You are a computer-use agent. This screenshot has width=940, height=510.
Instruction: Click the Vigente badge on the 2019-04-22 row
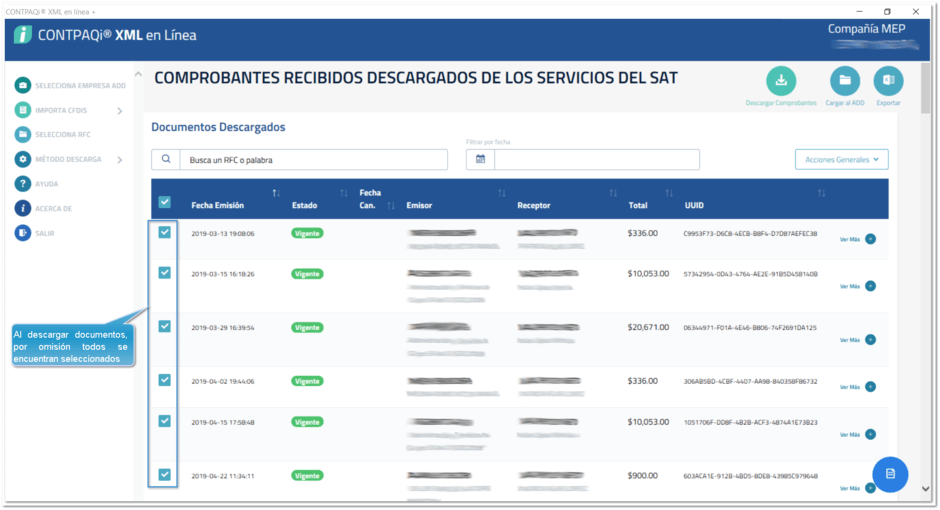[307, 475]
